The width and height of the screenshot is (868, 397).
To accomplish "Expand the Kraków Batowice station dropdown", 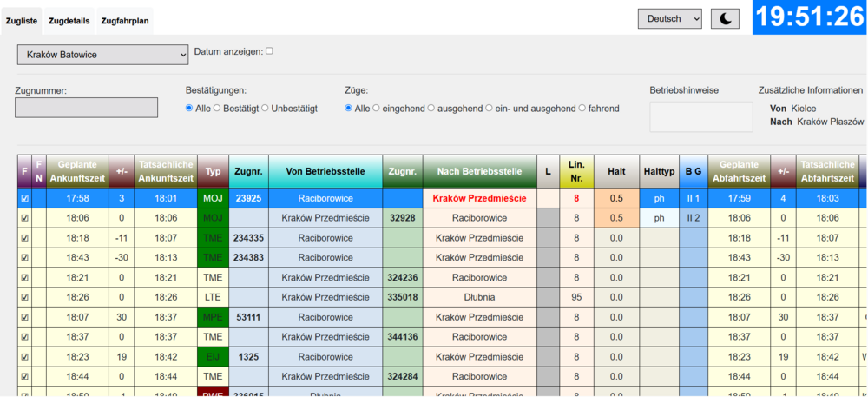I will click(x=102, y=55).
